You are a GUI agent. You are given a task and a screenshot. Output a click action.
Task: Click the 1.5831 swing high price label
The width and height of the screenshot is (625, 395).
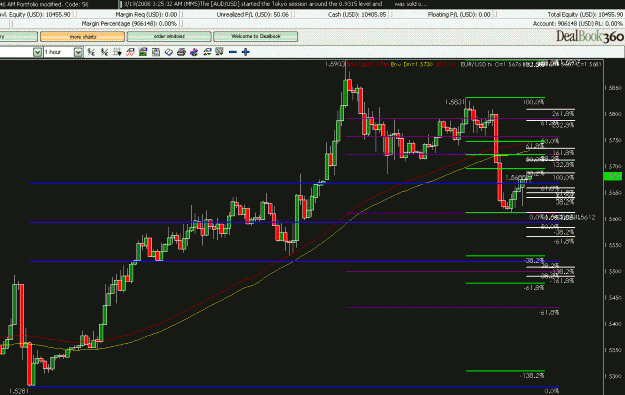point(455,102)
